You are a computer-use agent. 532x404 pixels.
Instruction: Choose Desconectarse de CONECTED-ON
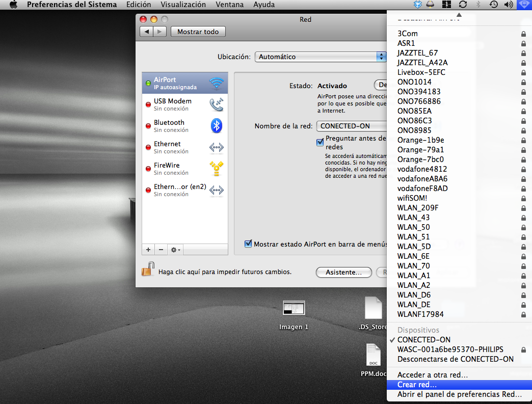coord(460,359)
